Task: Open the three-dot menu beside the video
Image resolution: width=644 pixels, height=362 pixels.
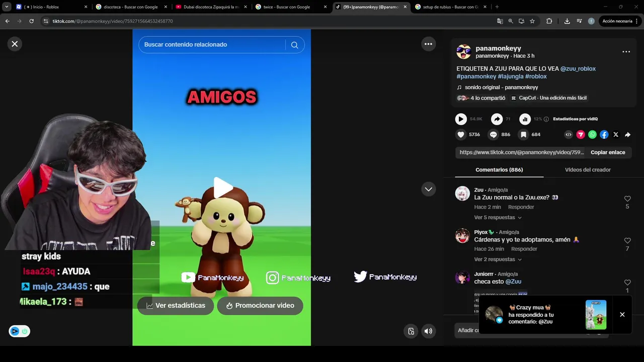Action: [x=428, y=44]
